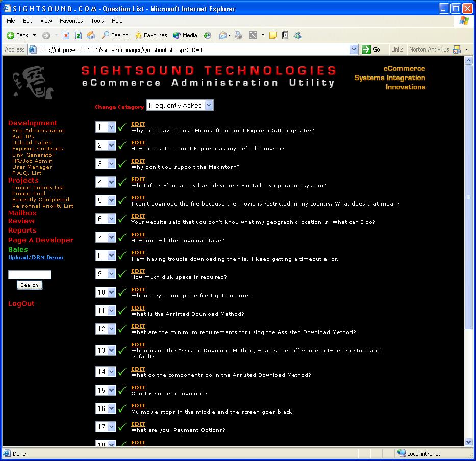
Task: Expand the address bar URL dropdown
Action: (354, 49)
